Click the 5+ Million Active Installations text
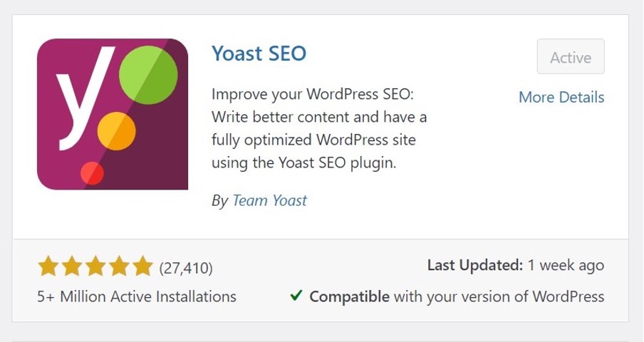This screenshot has height=342, width=644. tap(137, 296)
